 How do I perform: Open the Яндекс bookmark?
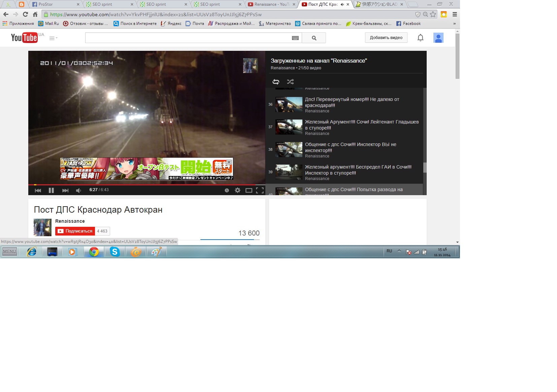(x=171, y=24)
